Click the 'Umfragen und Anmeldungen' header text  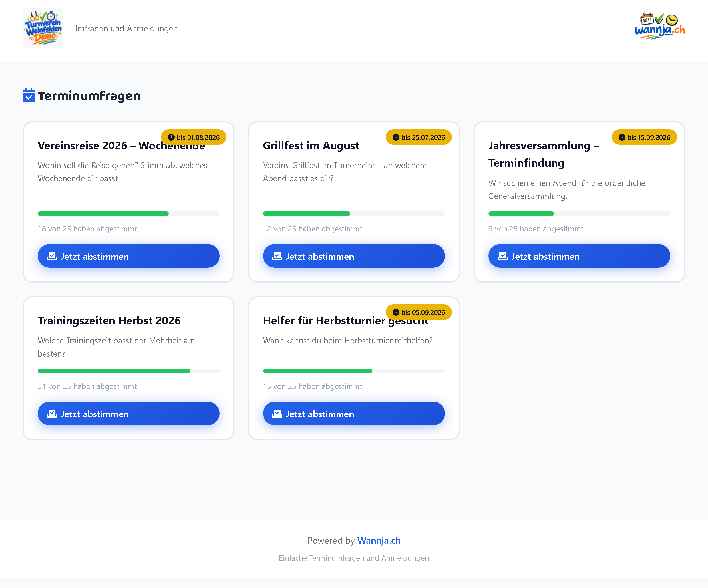coord(125,29)
